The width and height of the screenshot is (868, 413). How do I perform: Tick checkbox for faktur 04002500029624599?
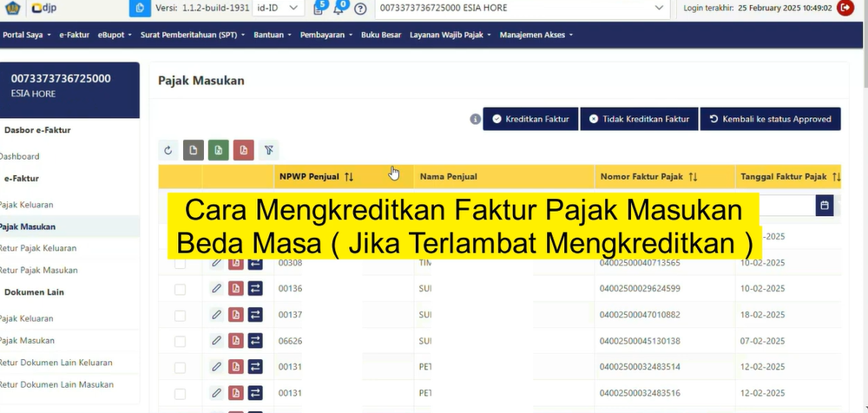(x=180, y=290)
